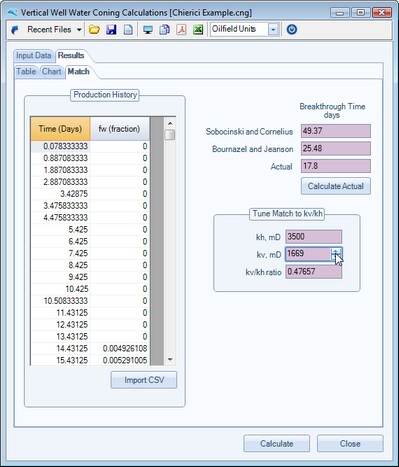Close window with the red X button
The height and width of the screenshot is (467, 399).
382,13
